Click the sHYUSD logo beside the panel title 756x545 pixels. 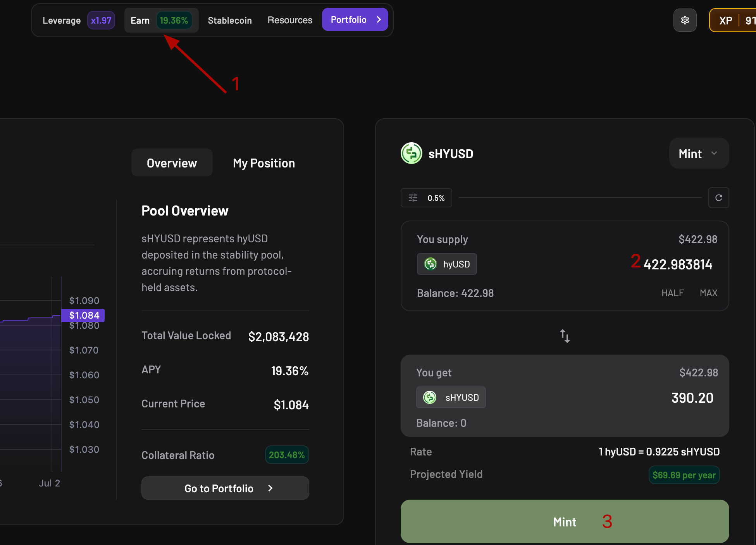click(x=411, y=153)
